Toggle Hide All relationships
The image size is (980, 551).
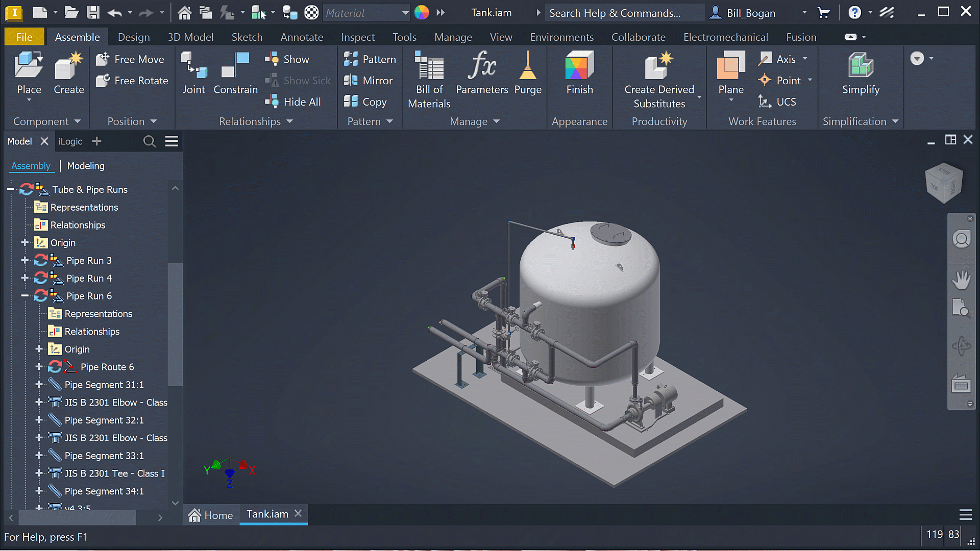(x=293, y=102)
